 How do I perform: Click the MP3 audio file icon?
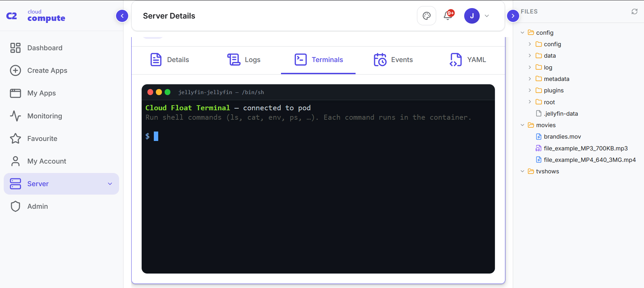(x=539, y=148)
